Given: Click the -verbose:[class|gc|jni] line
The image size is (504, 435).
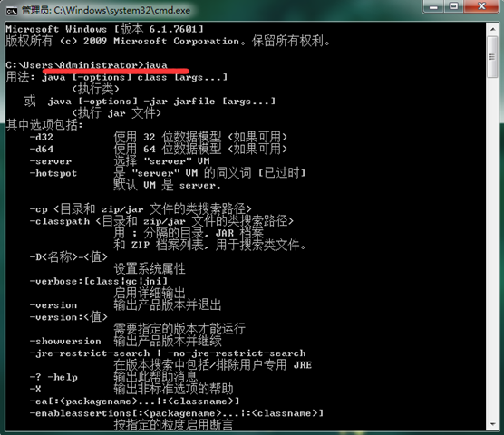Looking at the screenshot, I should [99, 282].
